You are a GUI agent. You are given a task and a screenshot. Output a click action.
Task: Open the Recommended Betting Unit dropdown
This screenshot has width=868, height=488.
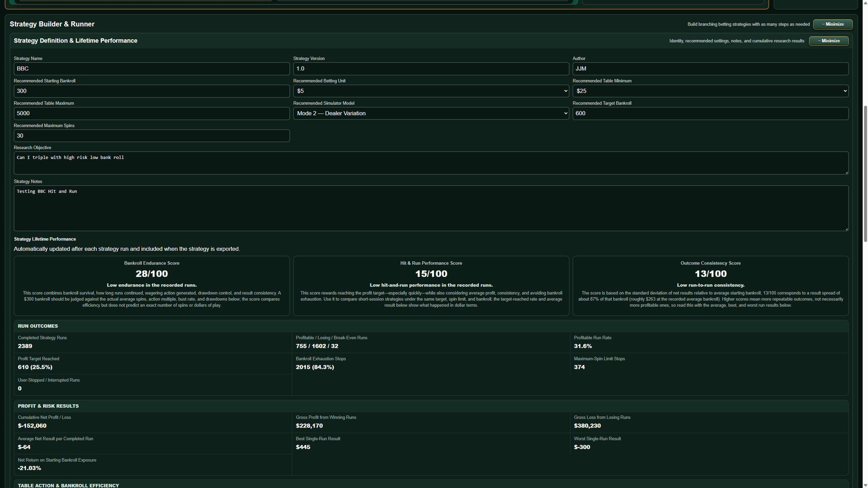[431, 91]
